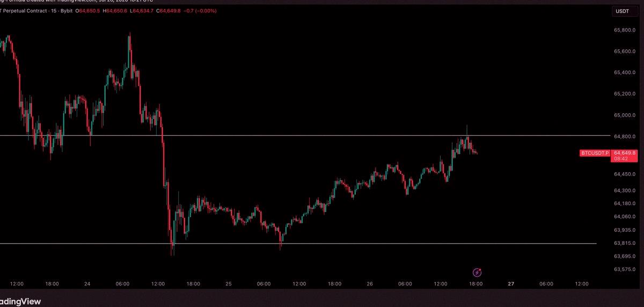The width and height of the screenshot is (644, 307).
Task: Click the 24 date label on time axis
Action: coord(87,283)
